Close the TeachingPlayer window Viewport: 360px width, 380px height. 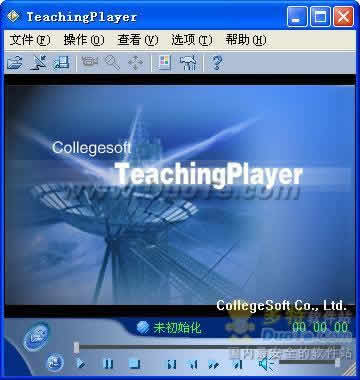(343, 17)
